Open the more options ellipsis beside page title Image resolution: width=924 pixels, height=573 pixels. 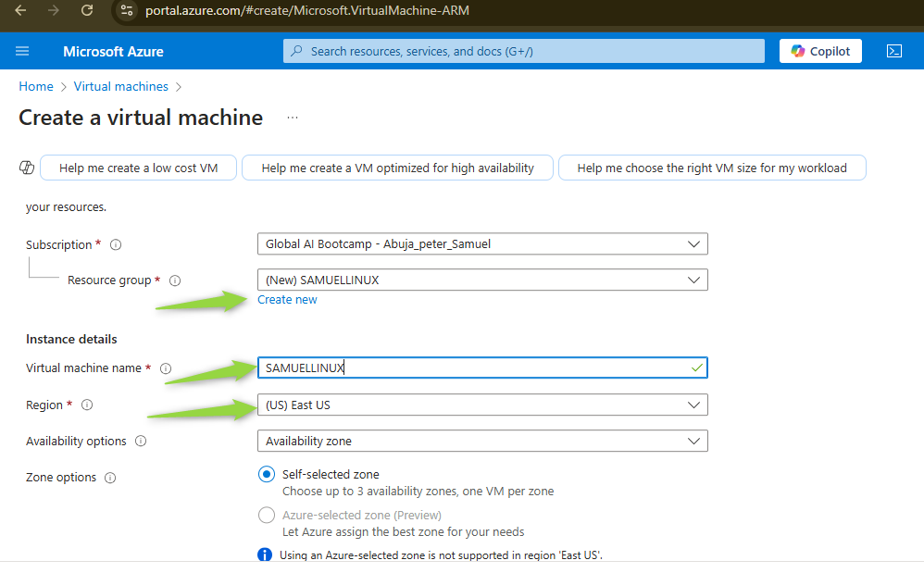tap(293, 118)
